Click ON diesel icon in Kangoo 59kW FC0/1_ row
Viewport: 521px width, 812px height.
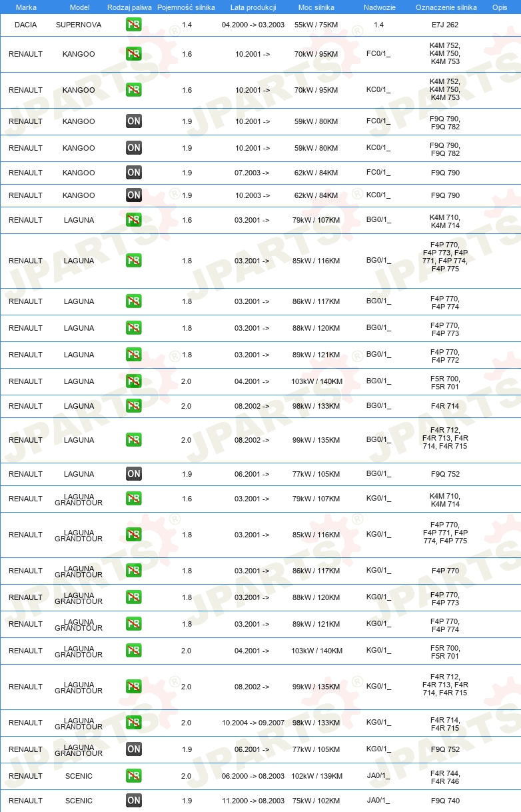click(134, 121)
